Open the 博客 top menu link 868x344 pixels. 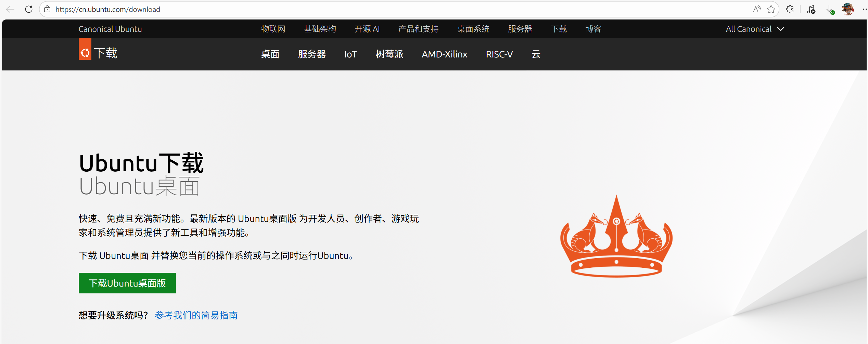[593, 29]
